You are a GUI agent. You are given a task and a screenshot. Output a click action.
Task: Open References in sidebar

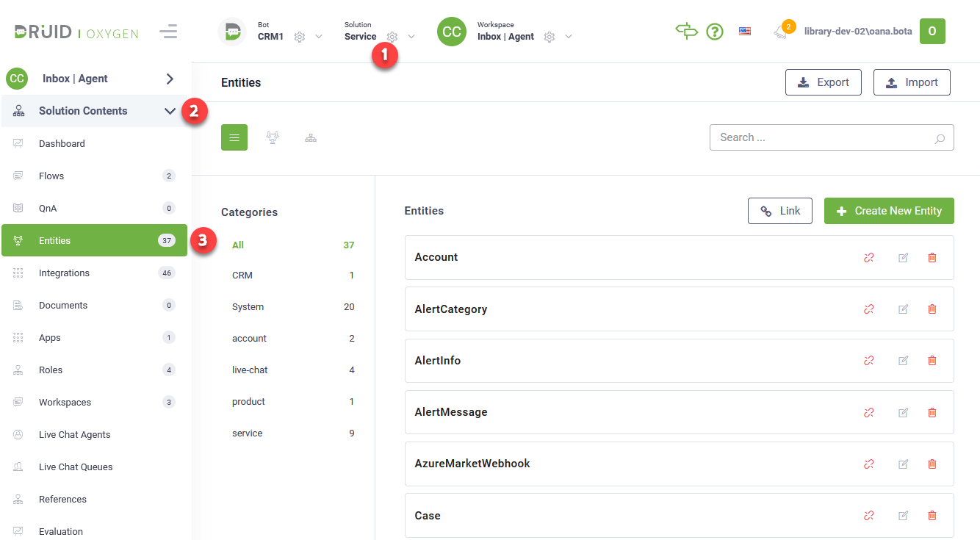coord(96,499)
